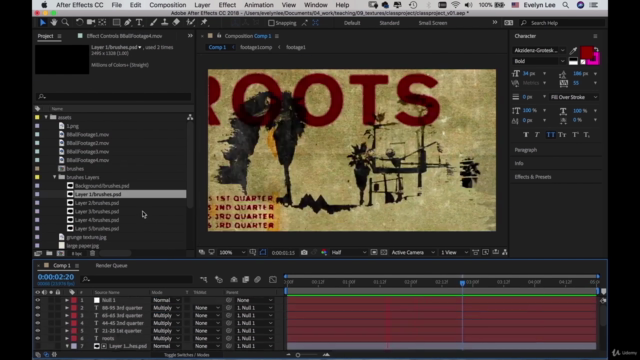This screenshot has height=360, width=640.
Task: Create a new folder in Project panel
Action: pos(49,253)
